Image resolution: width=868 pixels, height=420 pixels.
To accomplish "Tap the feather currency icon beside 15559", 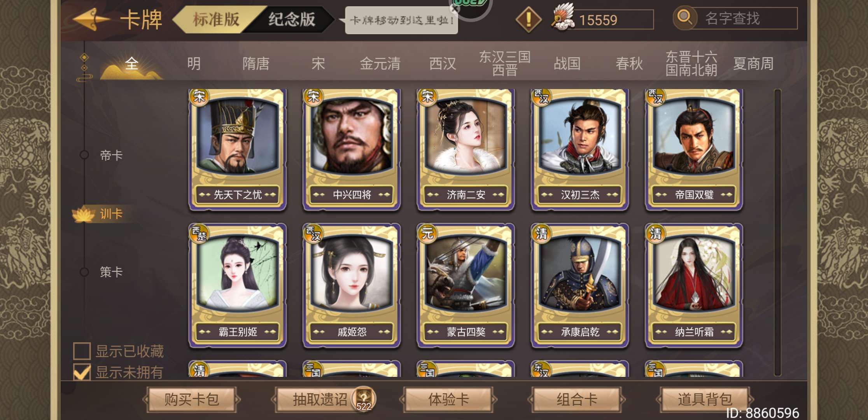I will tap(563, 17).
